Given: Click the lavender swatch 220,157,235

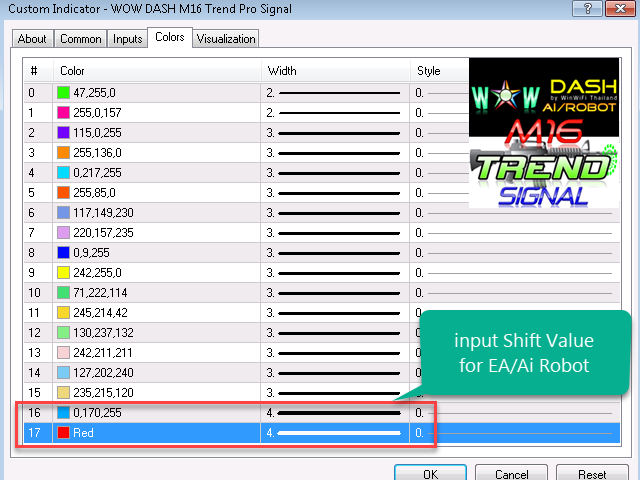Looking at the screenshot, I should point(63,233).
